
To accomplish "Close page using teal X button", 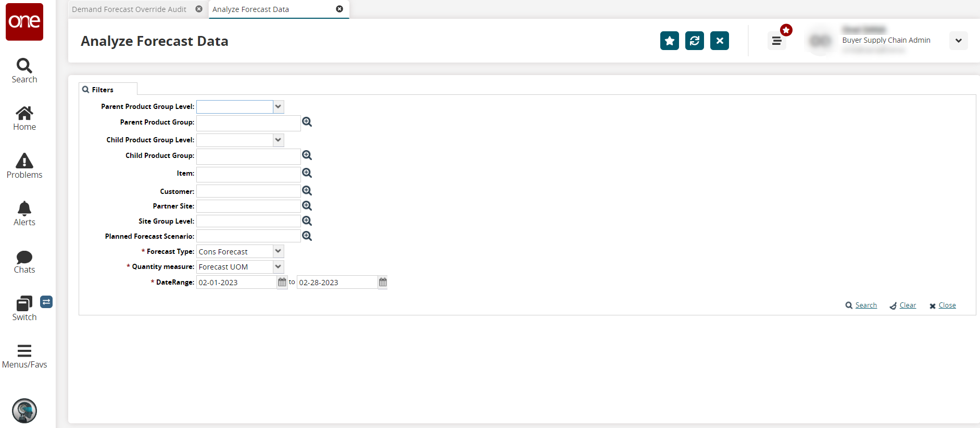I will pos(720,41).
